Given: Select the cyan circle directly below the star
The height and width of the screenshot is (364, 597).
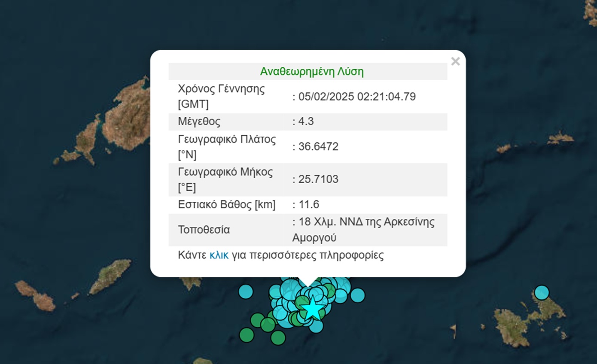Looking at the screenshot, I should [x=316, y=326].
